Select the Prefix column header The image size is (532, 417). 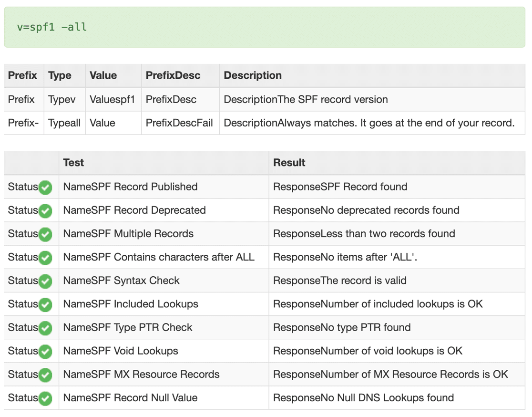22,75
